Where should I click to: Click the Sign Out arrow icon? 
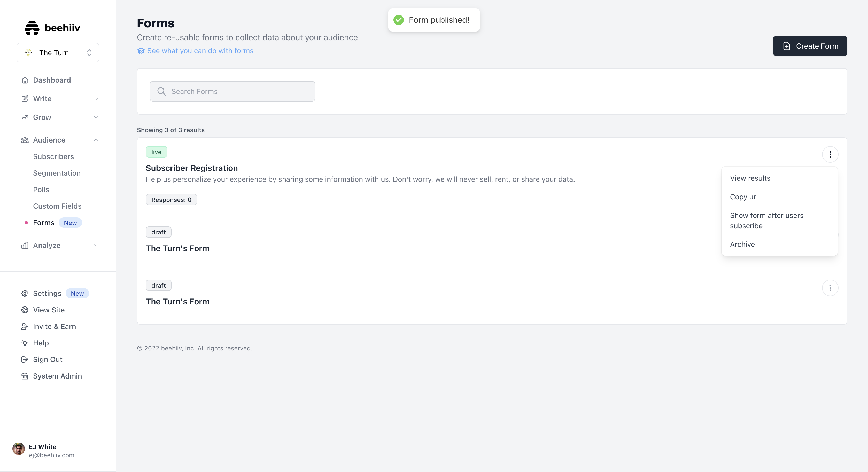[25, 359]
